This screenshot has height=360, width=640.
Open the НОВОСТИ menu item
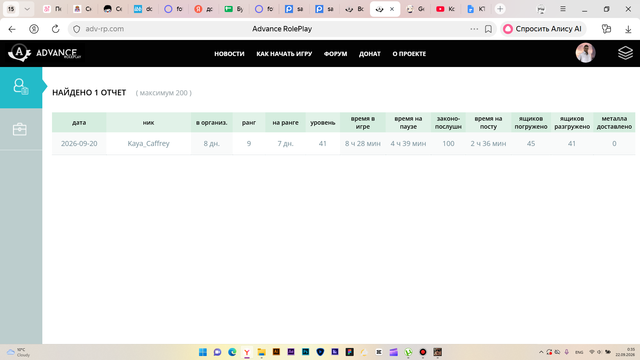229,53
